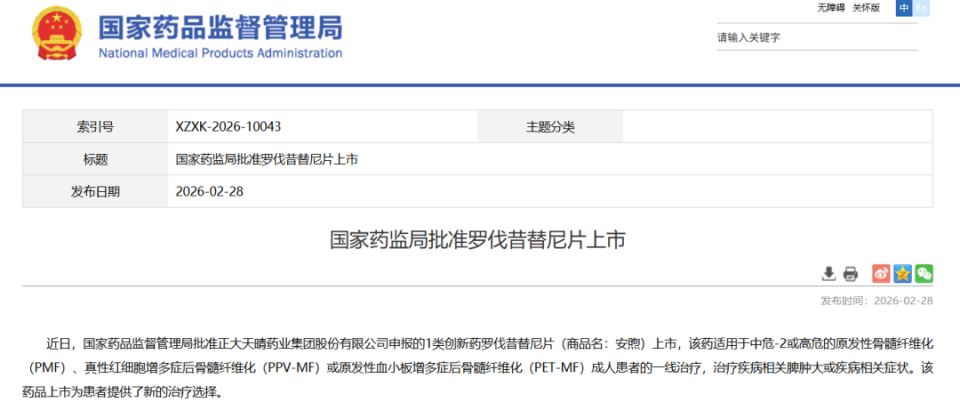Screen dimensions: 960x410
Task: Switch language to Chinese (中)
Action: [904, 8]
